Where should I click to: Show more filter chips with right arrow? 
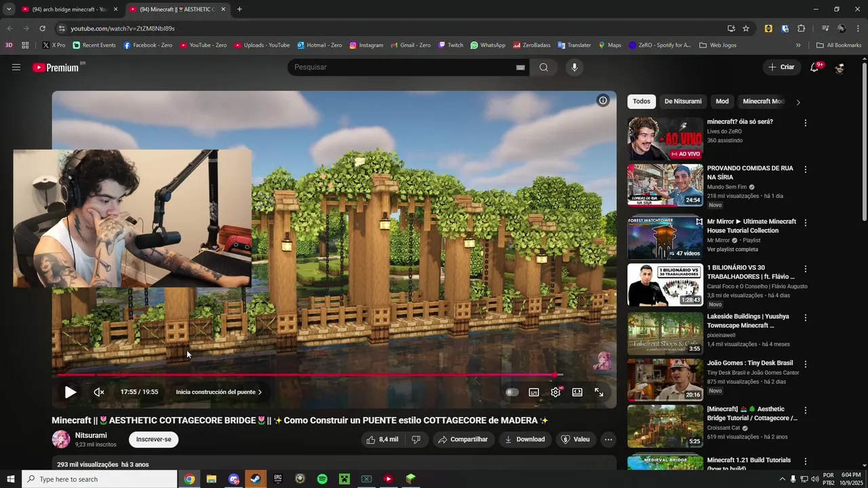click(798, 102)
